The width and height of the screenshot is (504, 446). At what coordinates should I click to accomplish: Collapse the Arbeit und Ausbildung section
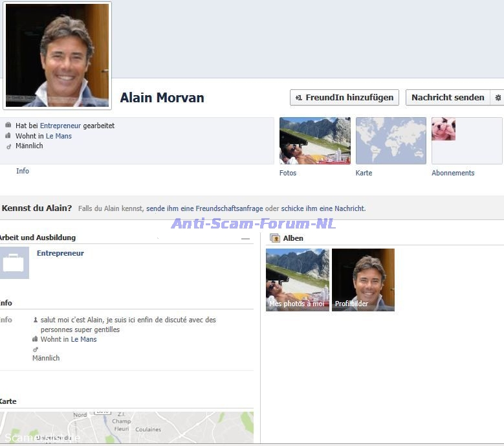click(245, 239)
